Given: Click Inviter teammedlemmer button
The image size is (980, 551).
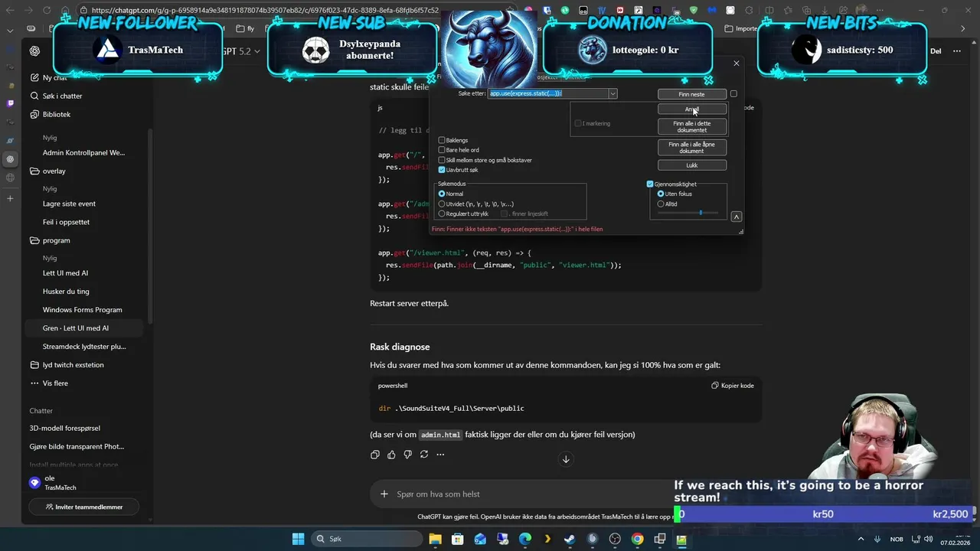Looking at the screenshot, I should (84, 507).
